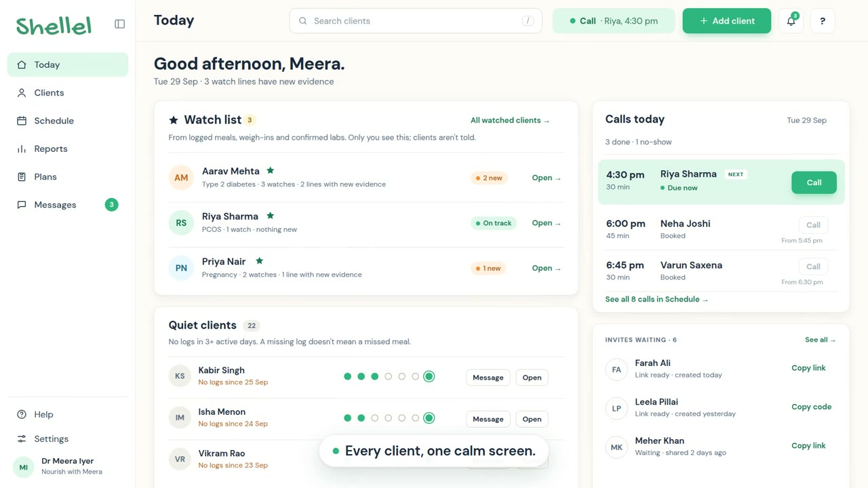Open Plans in the sidebar
The image size is (868, 488).
[x=68, y=177]
